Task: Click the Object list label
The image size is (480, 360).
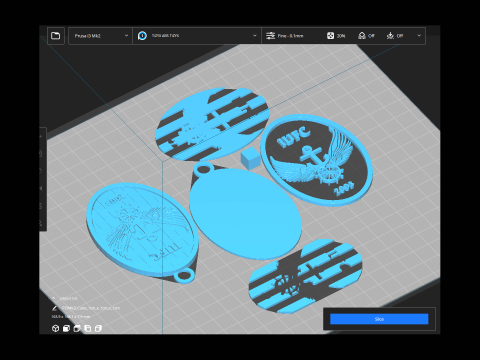Action: (68, 298)
